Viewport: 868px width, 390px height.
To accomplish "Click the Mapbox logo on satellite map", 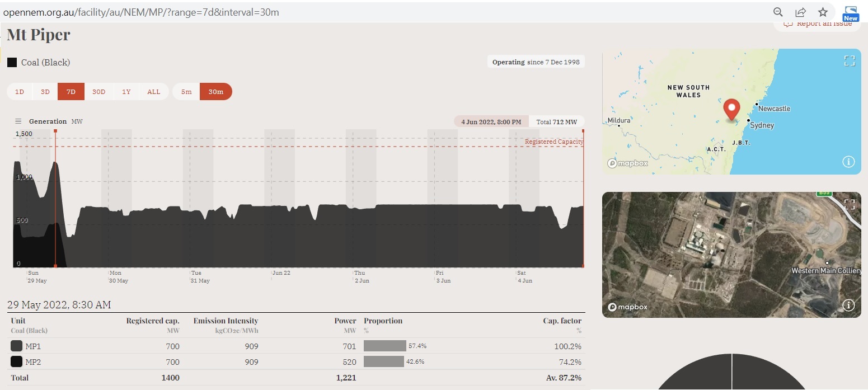I will tap(628, 307).
